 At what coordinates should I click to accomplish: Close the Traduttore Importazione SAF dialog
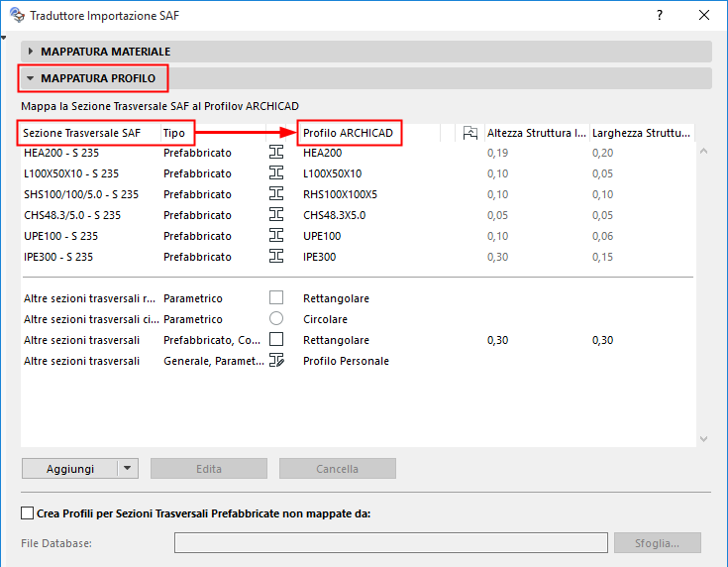click(x=704, y=15)
